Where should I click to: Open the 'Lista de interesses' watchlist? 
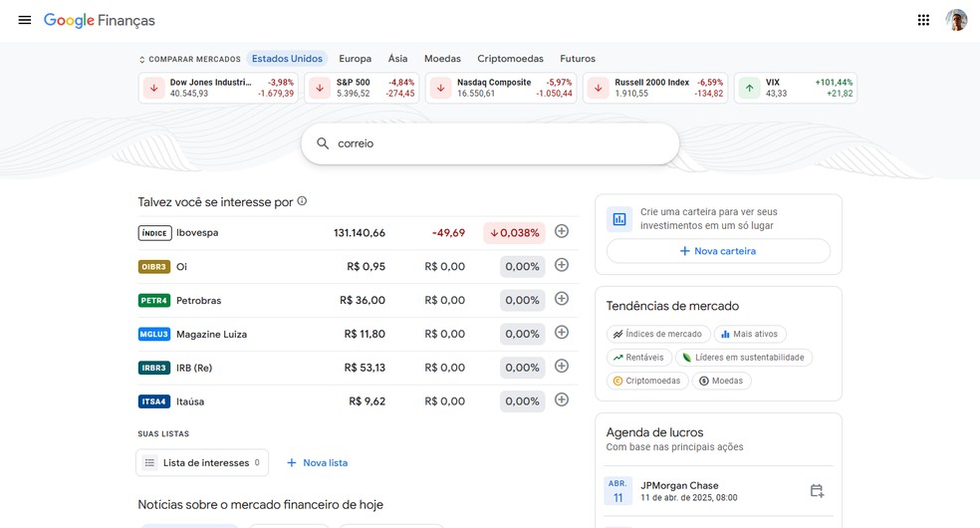(202, 463)
